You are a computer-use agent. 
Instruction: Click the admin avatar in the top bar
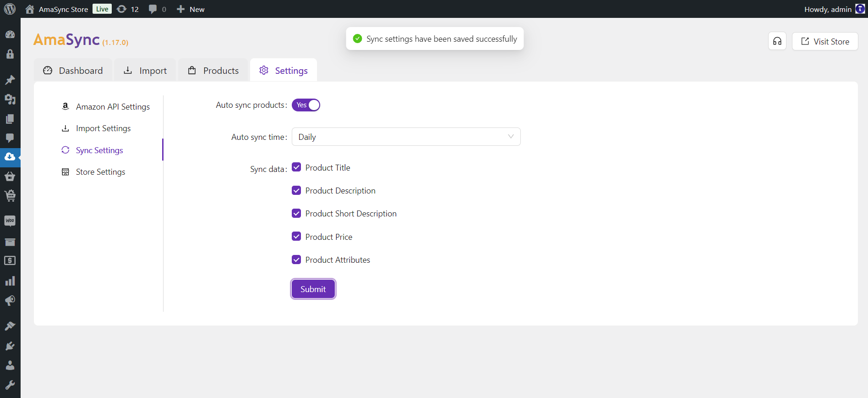tap(860, 9)
